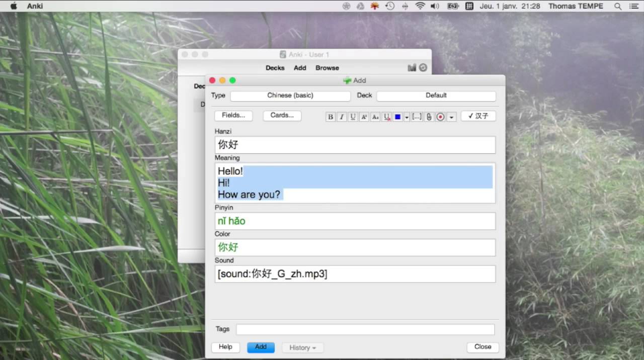
Task: Click the Google Drive menu bar icon
Action: [360, 6]
